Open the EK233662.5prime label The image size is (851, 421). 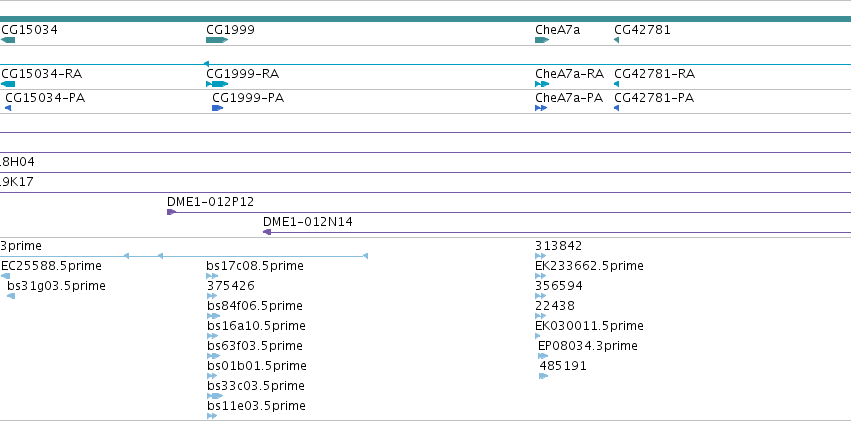tap(589, 265)
